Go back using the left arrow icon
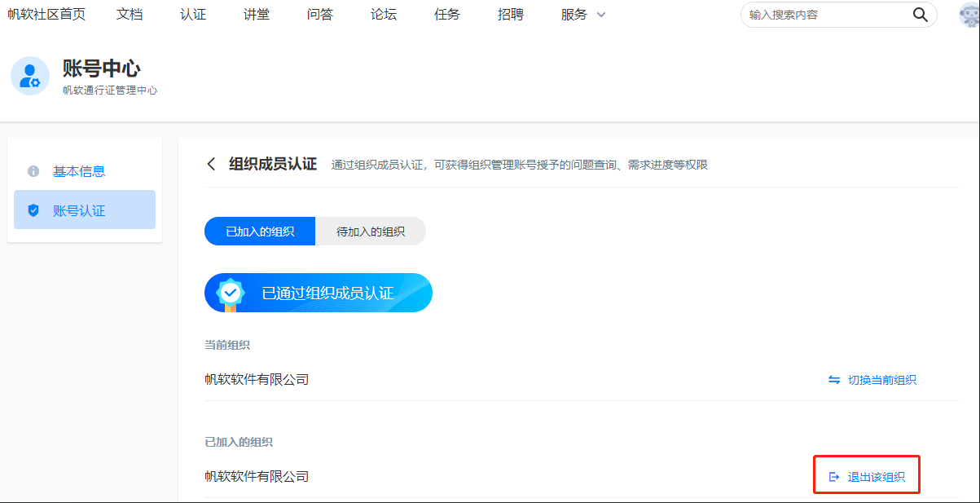The width and height of the screenshot is (980, 503). pos(211,164)
